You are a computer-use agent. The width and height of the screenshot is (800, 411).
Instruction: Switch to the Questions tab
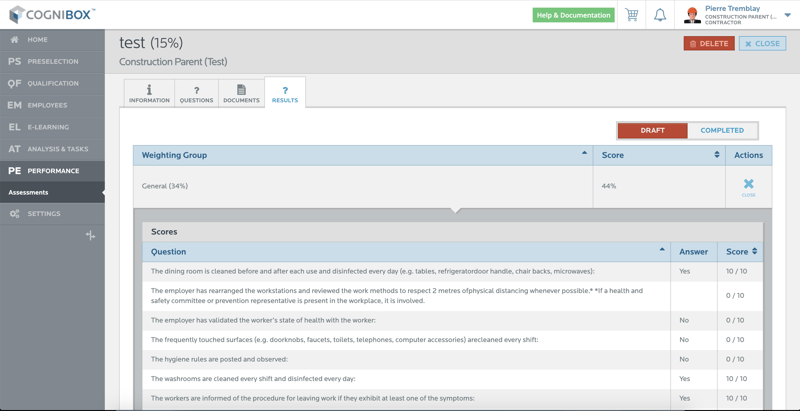pyautogui.click(x=196, y=94)
